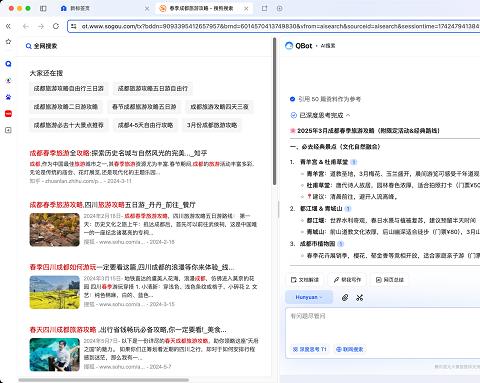Image resolution: width=480 pixels, height=383 pixels.
Task: Click the horizontal scrollbar at the bottom
Action: [104, 380]
